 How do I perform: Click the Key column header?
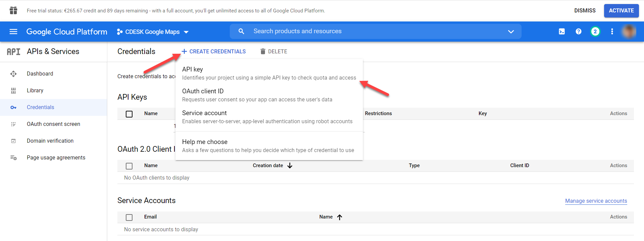point(483,113)
